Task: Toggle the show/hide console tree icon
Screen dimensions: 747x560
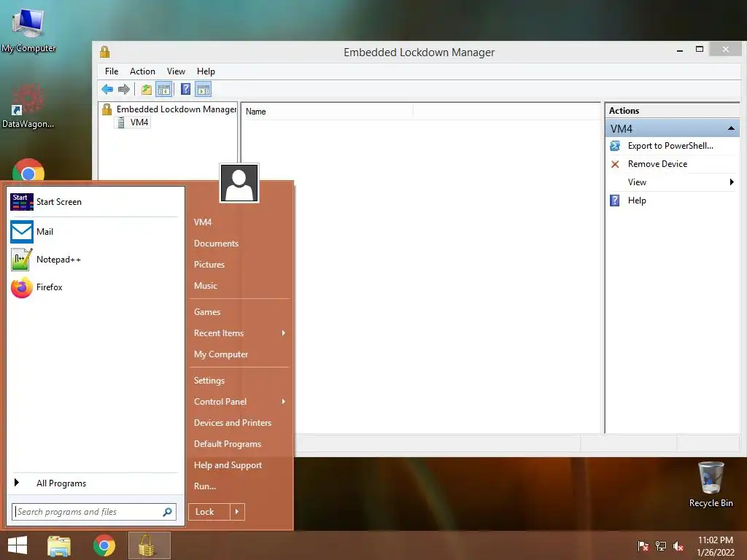Action: pyautogui.click(x=163, y=89)
